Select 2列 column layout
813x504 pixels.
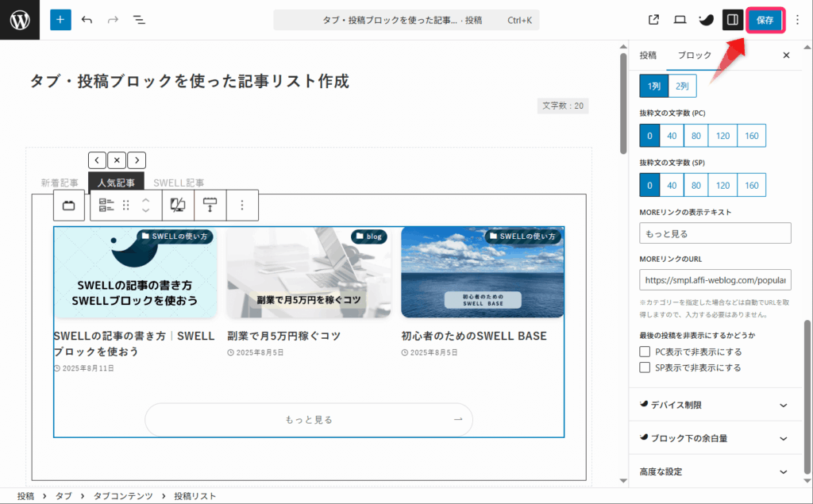click(682, 86)
